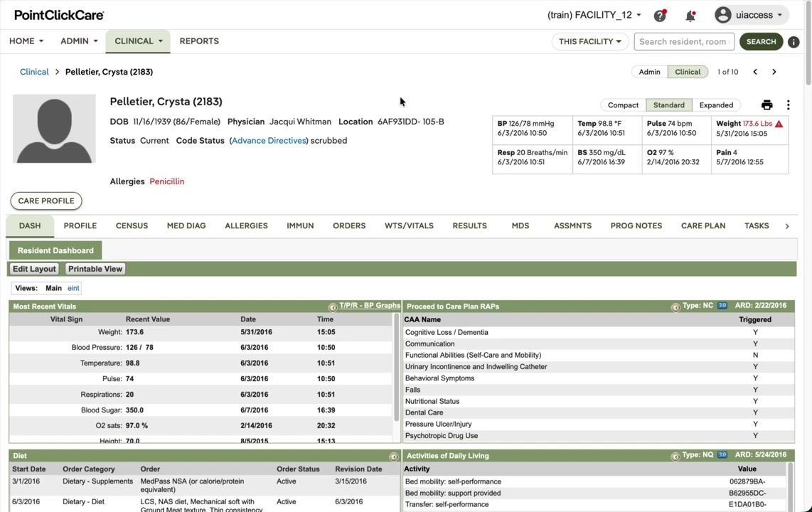The width and height of the screenshot is (812, 512).
Task: Open the REPORTS menu item
Action: tap(199, 41)
